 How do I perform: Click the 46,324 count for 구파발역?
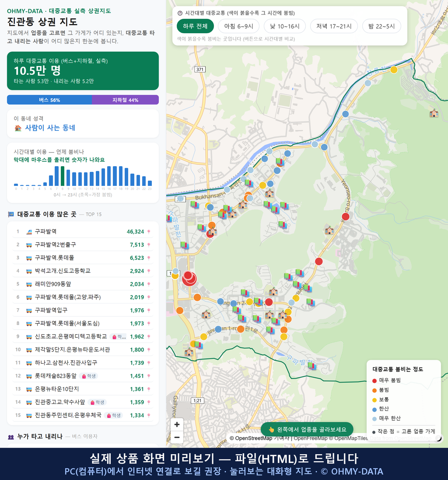136,232
